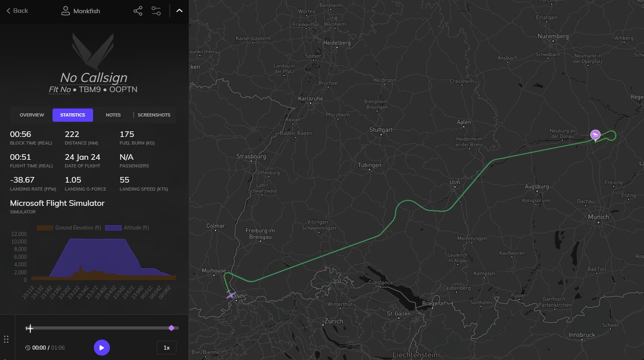Toggle Ground Elevation legend in chart

pyautogui.click(x=69, y=227)
